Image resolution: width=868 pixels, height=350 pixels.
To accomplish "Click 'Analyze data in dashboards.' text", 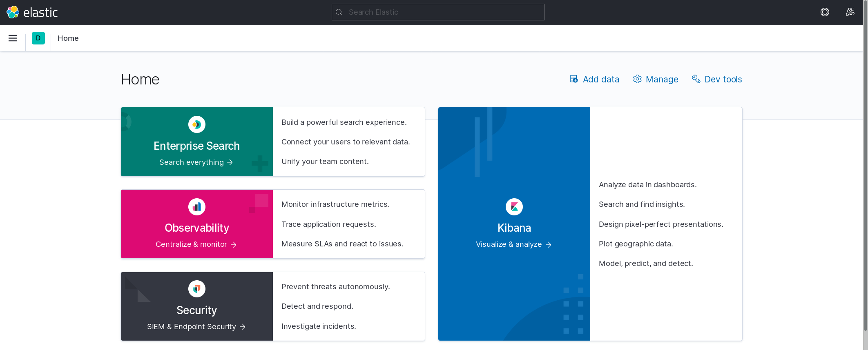I will click(x=648, y=185).
